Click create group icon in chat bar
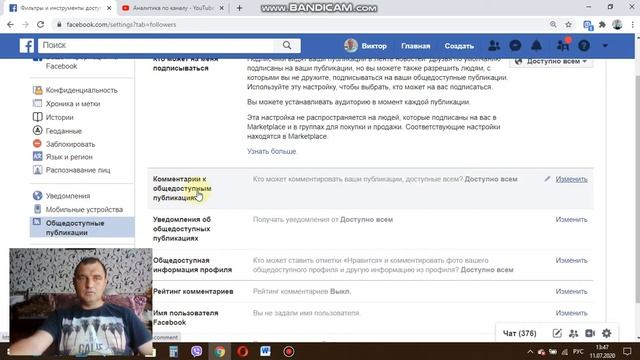This screenshot has height=360, width=640. coord(573,333)
